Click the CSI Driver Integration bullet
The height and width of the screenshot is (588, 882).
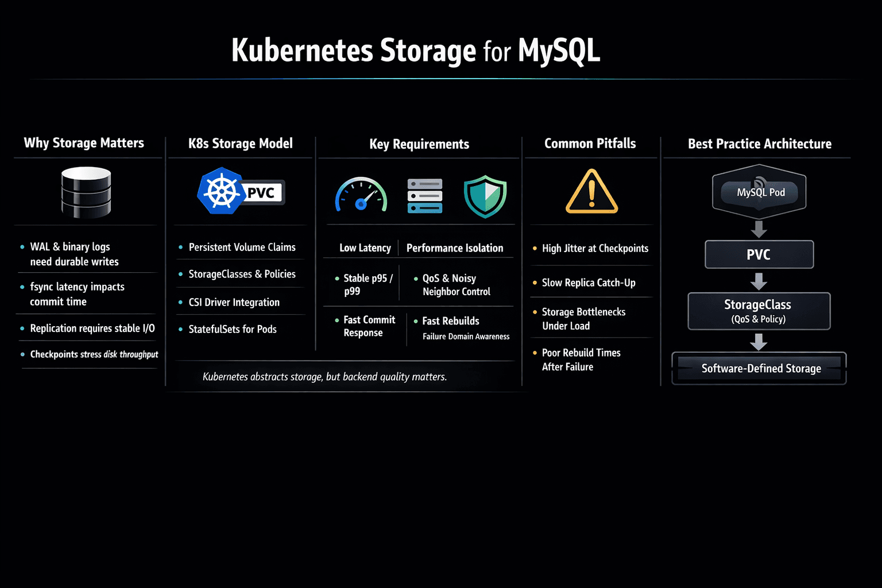click(x=234, y=303)
